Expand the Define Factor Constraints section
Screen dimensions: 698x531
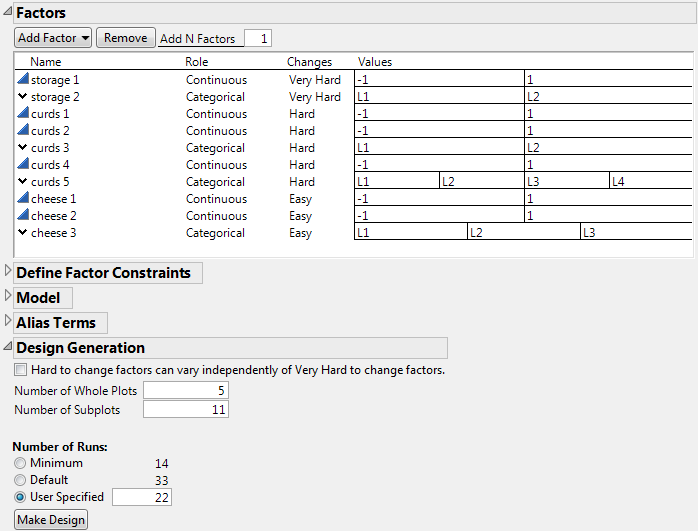click(9, 271)
